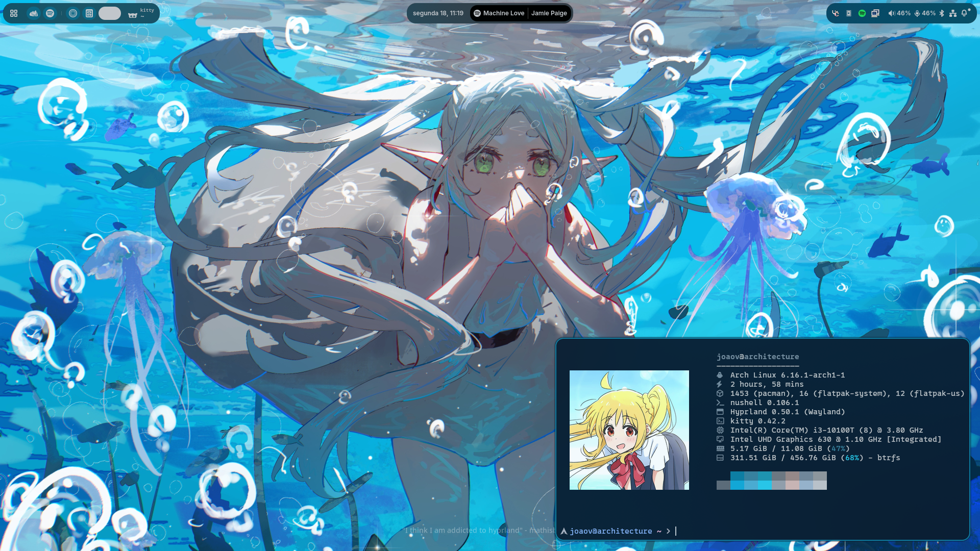980x551 pixels.
Task: Click the terminal icon beside kitty 0.42.2
Action: pos(720,421)
